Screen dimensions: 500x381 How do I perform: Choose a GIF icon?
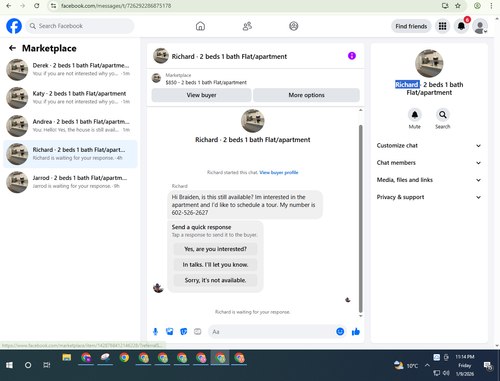[198, 332]
